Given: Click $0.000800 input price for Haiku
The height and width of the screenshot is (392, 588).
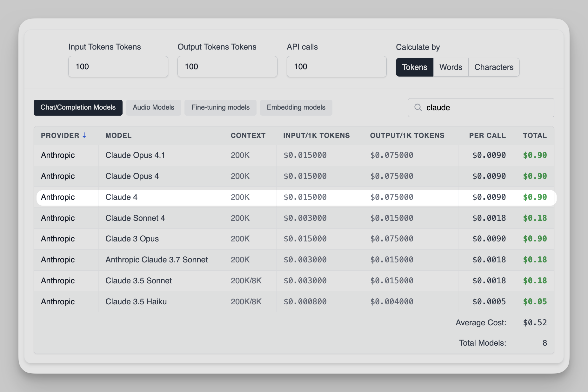Looking at the screenshot, I should (x=305, y=302).
